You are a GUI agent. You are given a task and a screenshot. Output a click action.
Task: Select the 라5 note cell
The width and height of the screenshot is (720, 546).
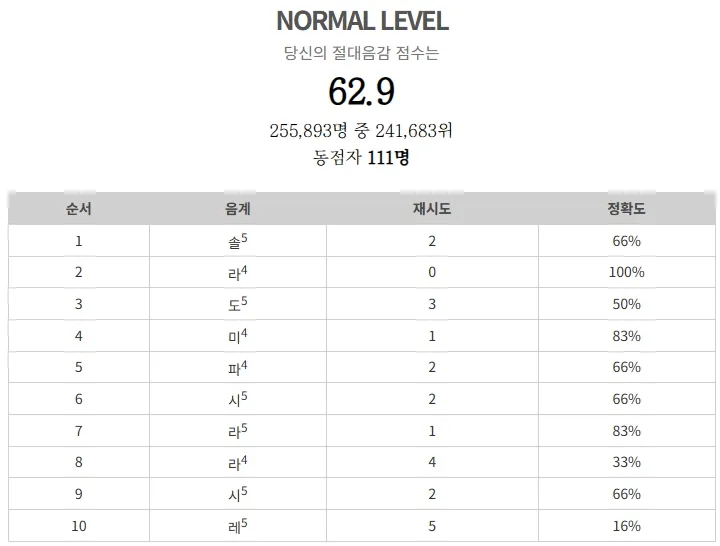[238, 431]
